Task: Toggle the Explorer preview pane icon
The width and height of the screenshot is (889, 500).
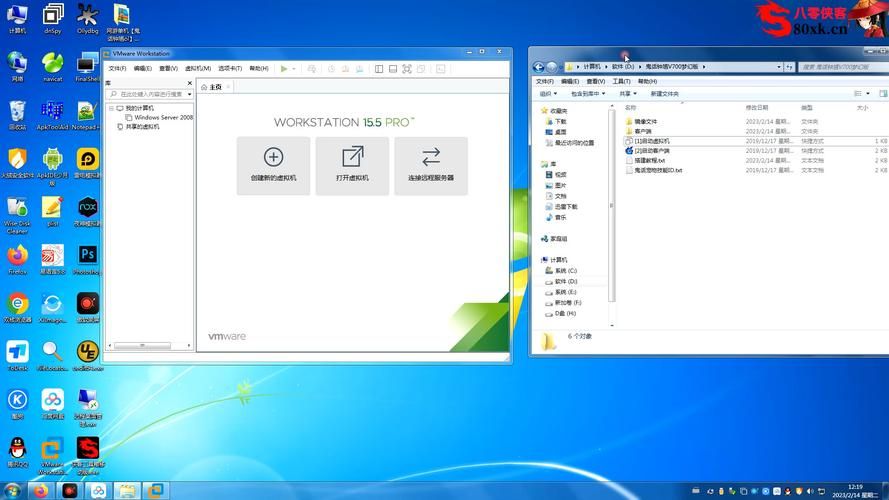Action: [883, 94]
